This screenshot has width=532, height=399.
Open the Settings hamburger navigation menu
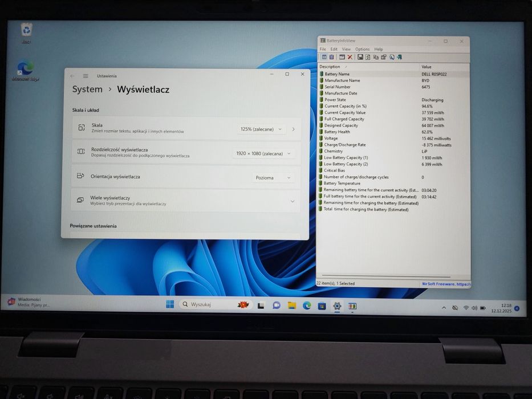tap(86, 76)
